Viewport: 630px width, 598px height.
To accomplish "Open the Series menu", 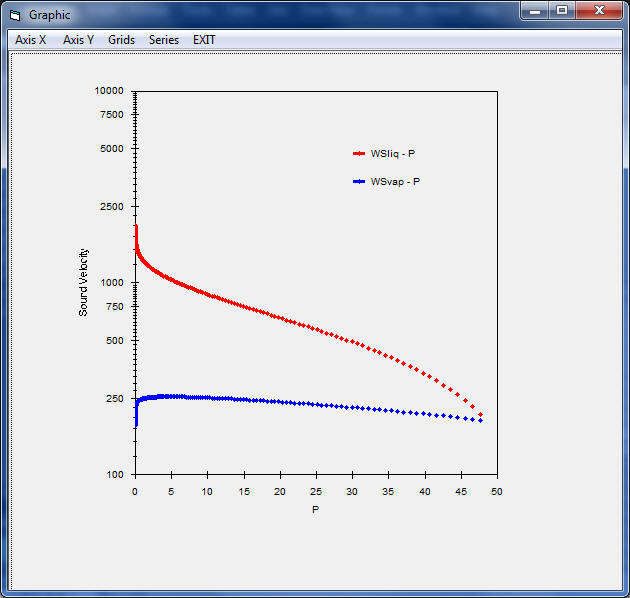I will 164,40.
